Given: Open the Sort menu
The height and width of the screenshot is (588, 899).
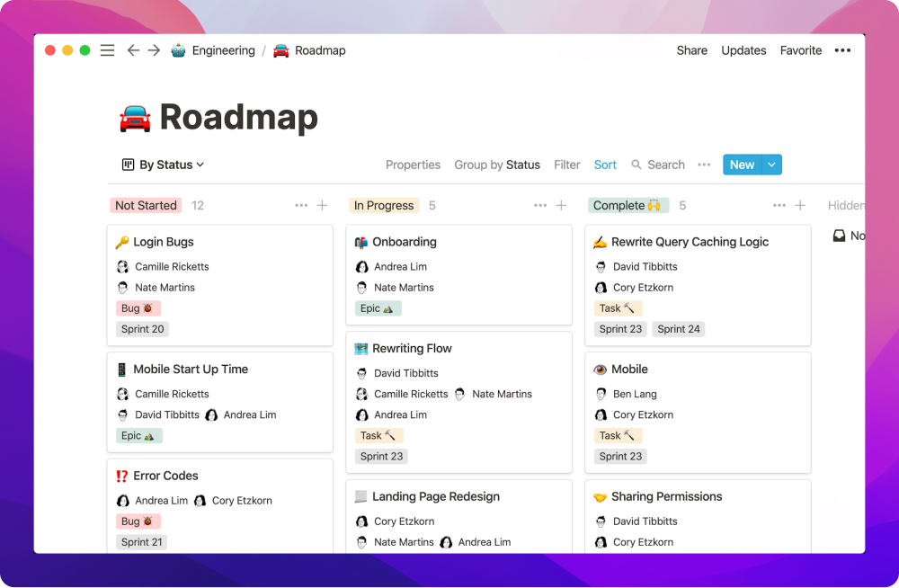Looking at the screenshot, I should pyautogui.click(x=605, y=165).
